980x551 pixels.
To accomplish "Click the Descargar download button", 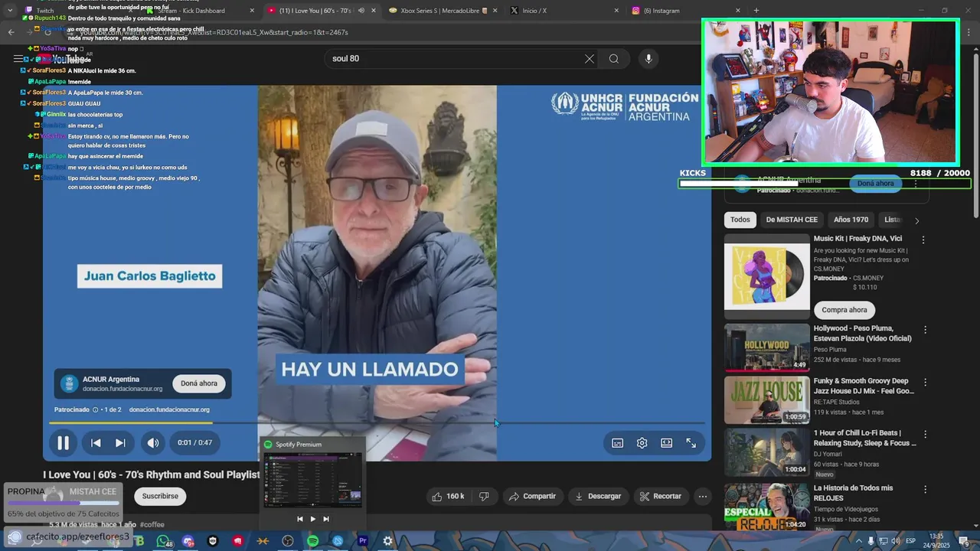I will coord(598,496).
